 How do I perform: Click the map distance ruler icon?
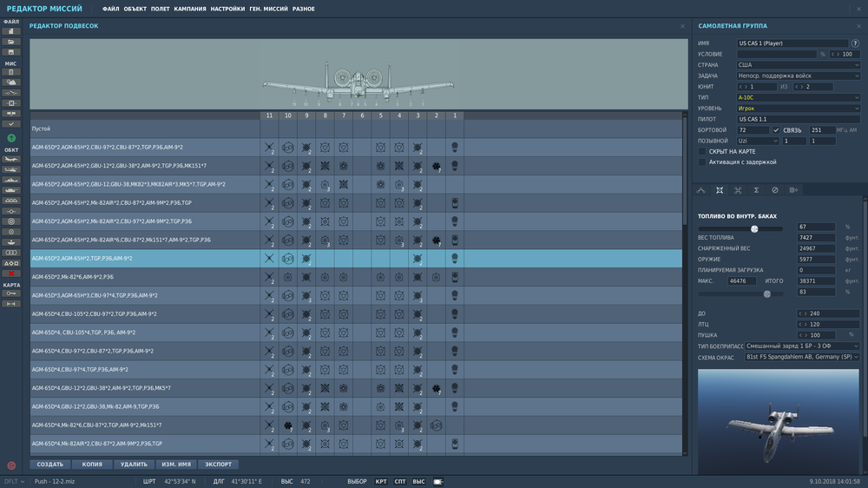coord(10,304)
